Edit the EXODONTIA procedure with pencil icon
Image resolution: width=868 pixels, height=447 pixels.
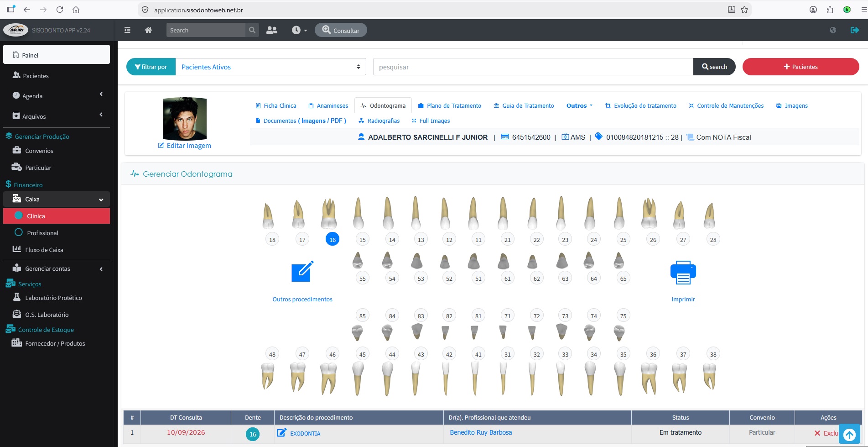pyautogui.click(x=282, y=432)
